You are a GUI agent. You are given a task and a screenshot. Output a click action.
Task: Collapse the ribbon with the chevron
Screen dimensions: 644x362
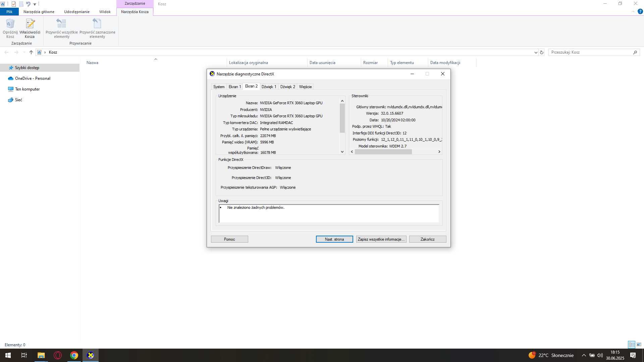633,11
